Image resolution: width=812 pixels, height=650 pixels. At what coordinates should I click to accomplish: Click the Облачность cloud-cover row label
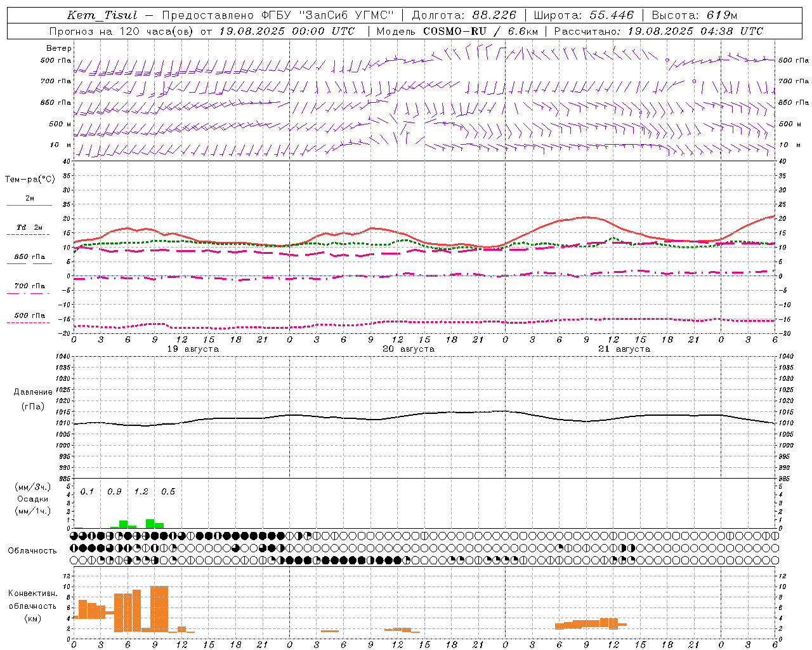point(32,550)
